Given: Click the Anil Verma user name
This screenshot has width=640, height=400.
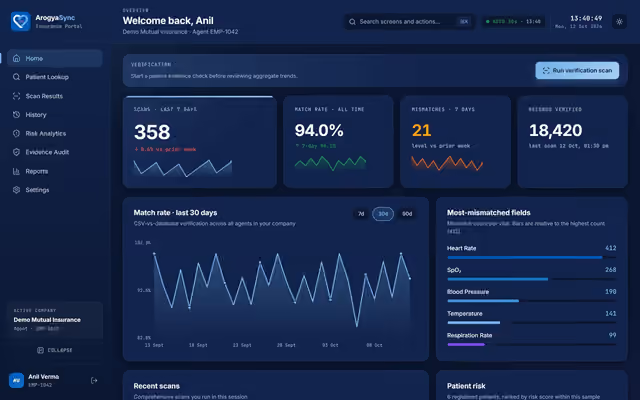Looking at the screenshot, I should [44, 377].
